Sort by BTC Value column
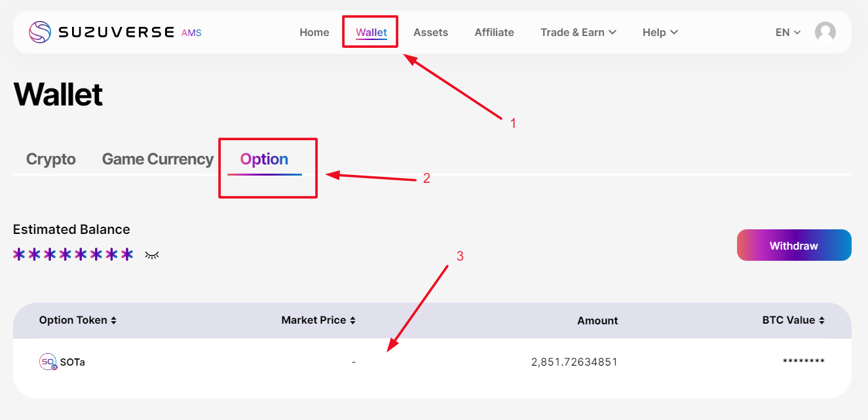 793,320
